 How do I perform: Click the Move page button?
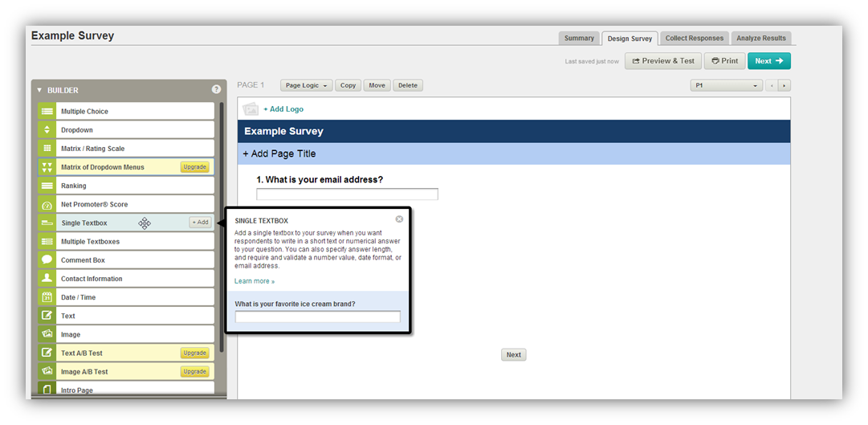point(377,85)
